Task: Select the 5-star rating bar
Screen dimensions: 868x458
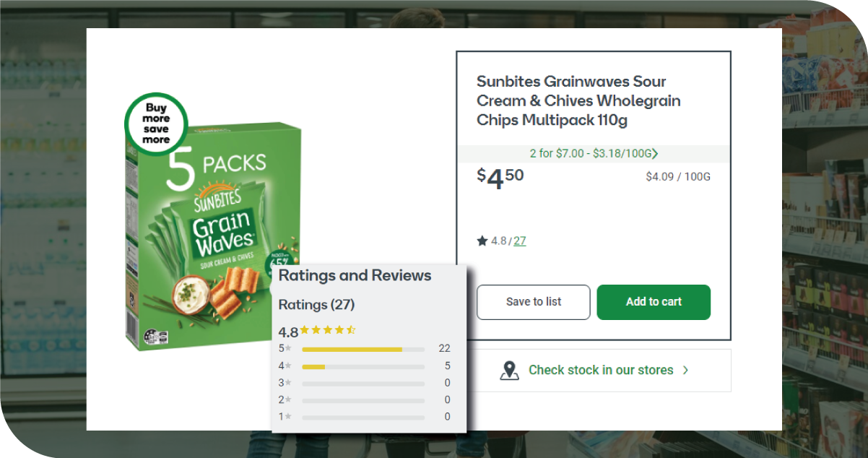Action: point(363,349)
